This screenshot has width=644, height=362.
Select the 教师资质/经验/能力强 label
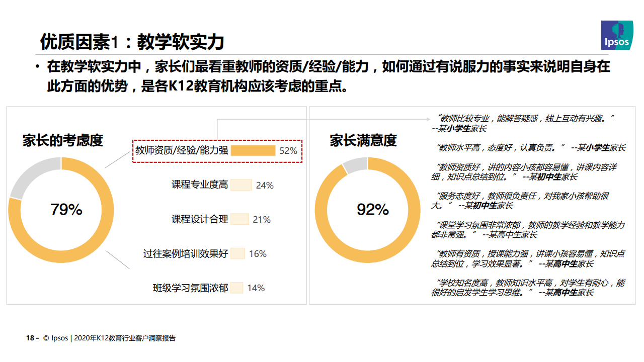point(181,150)
